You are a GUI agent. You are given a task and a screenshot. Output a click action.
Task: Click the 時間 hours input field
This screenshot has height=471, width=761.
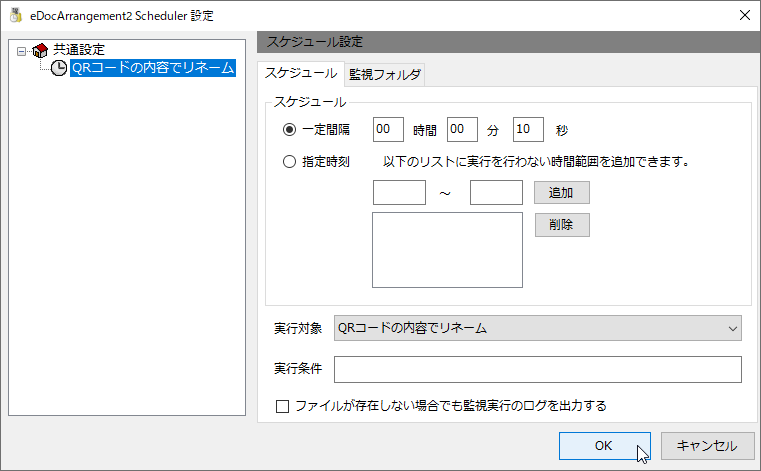[x=388, y=130]
